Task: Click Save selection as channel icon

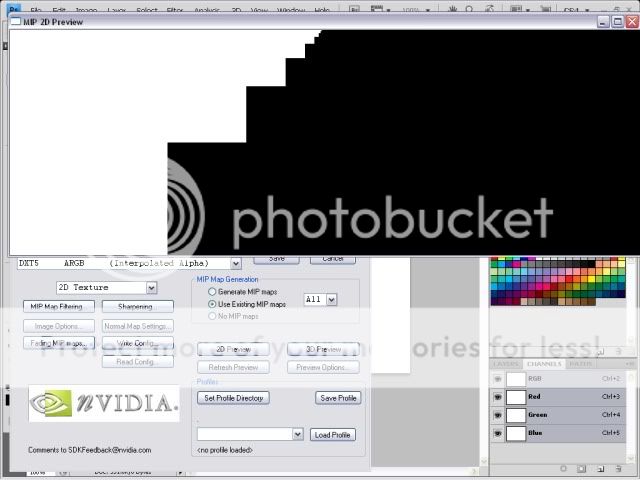Action: [x=582, y=469]
